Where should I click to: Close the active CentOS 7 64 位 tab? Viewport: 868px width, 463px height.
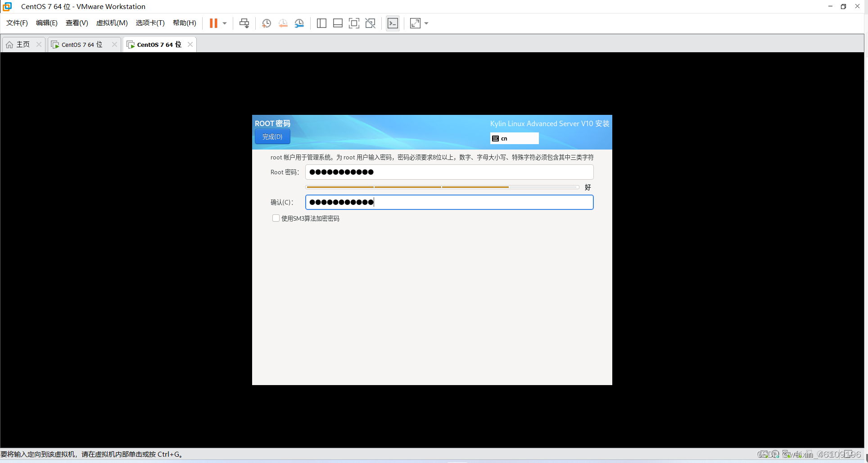[190, 45]
